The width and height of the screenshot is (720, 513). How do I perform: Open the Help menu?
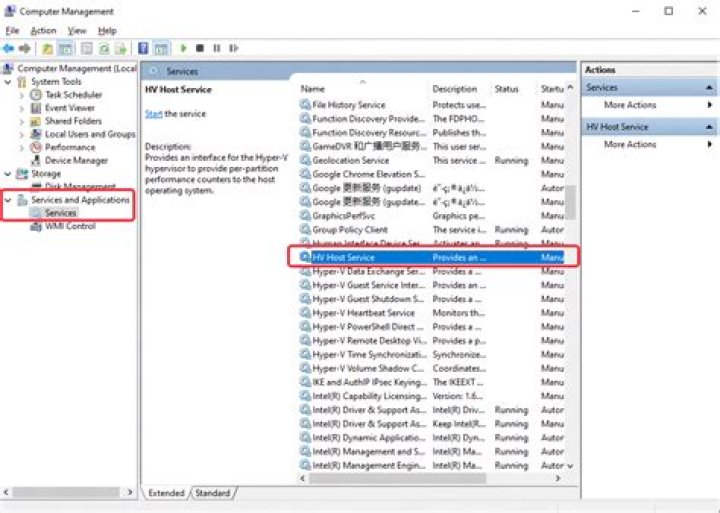pos(107,31)
